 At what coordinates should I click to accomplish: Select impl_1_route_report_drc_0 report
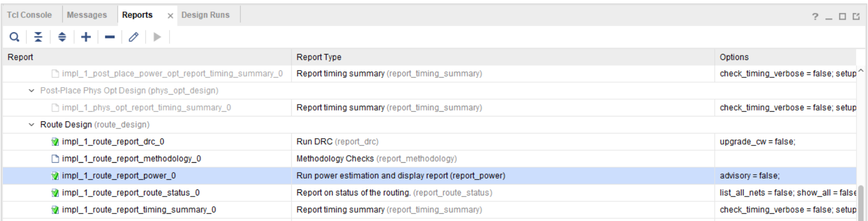coord(113,142)
